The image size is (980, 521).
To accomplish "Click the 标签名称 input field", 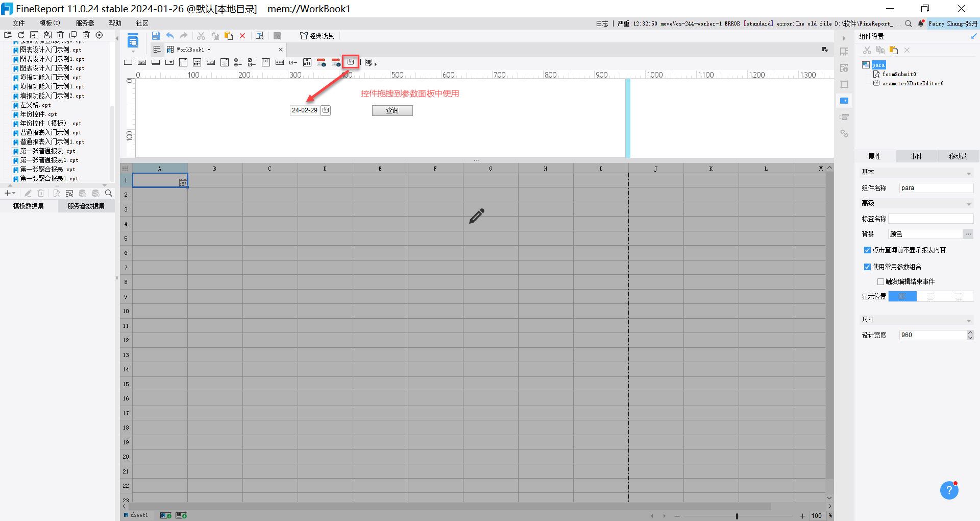I will tap(930, 219).
